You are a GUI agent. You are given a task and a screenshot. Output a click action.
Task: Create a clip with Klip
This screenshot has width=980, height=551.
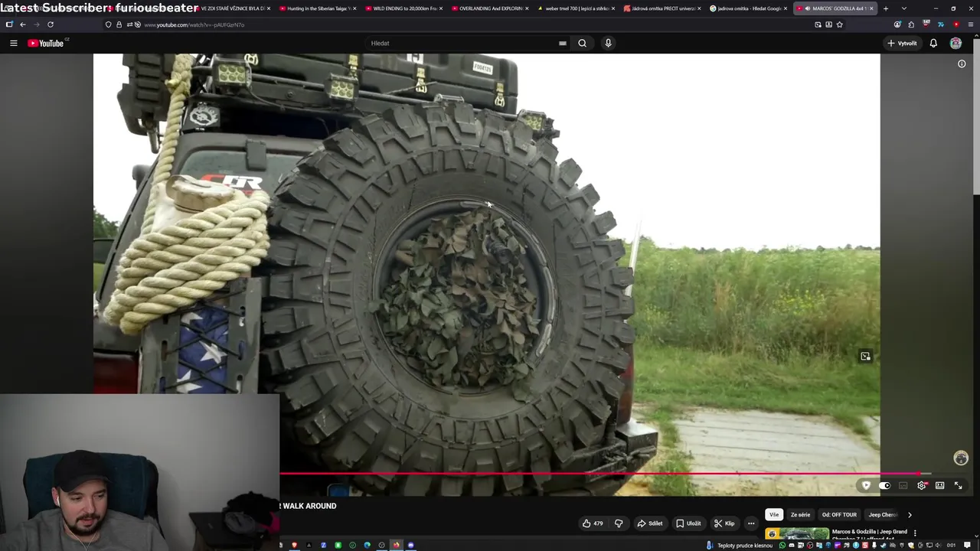[x=724, y=523]
